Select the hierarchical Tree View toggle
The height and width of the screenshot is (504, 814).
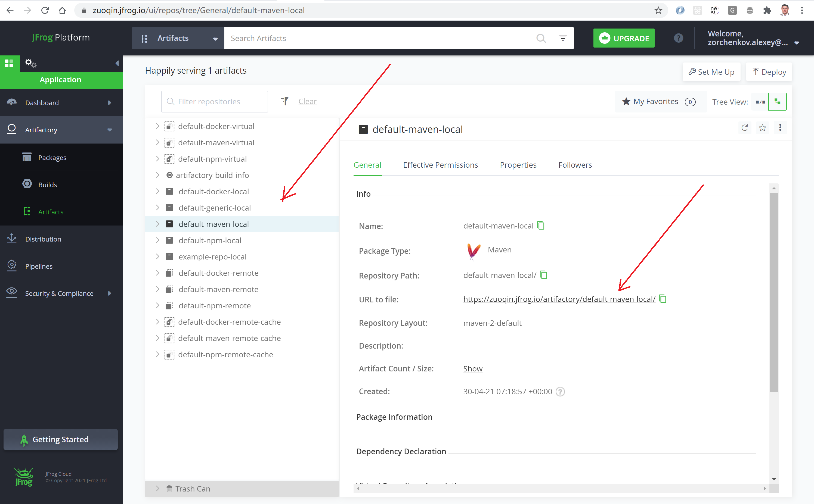(x=777, y=102)
